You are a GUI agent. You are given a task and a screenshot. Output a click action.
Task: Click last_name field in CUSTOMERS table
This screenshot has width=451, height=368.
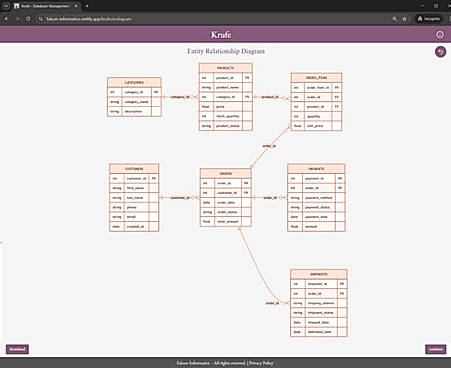point(134,198)
